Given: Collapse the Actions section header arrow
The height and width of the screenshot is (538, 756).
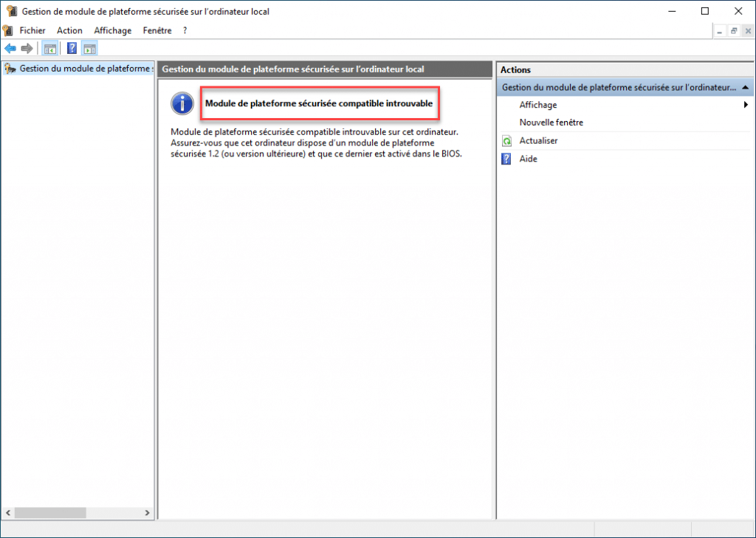Looking at the screenshot, I should [x=745, y=87].
